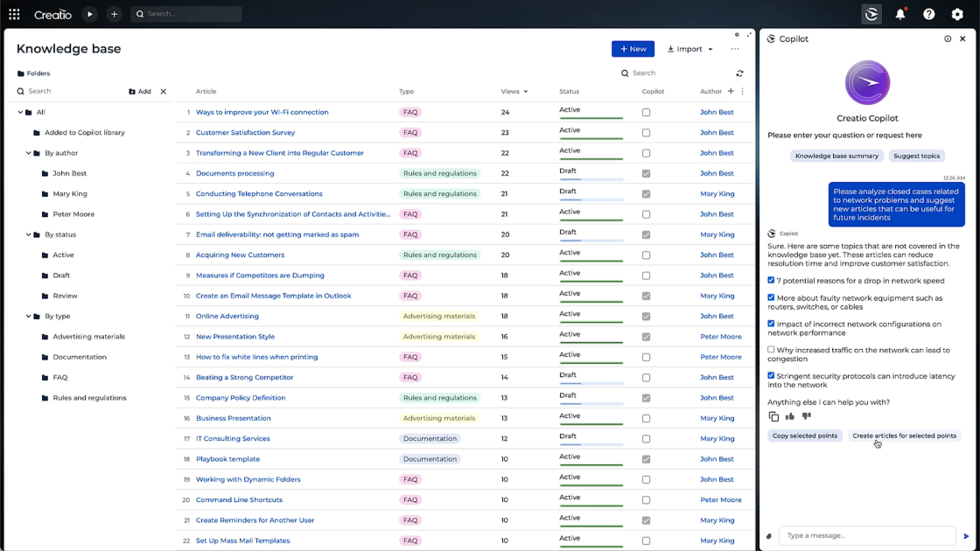Open the app launcher grid icon

click(14, 14)
